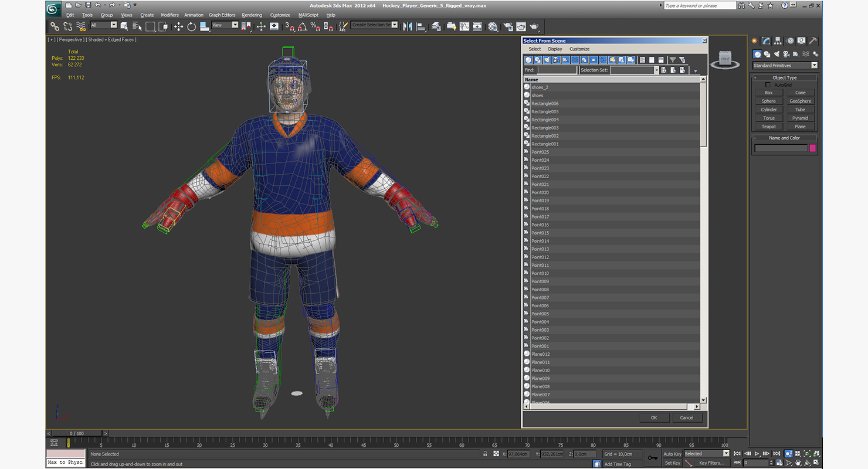This screenshot has height=469, width=868.
Task: Select the Cameras category in Create panel
Action: click(x=785, y=54)
